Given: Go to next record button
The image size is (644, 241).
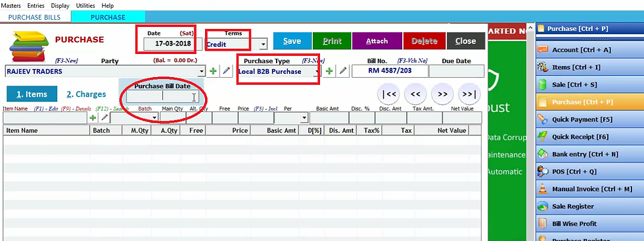Looking at the screenshot, I should tap(442, 94).
